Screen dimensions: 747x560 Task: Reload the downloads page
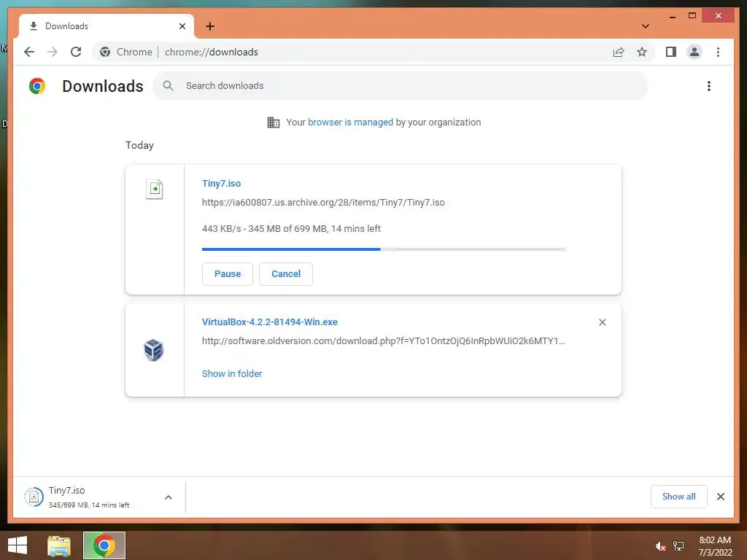(76, 52)
